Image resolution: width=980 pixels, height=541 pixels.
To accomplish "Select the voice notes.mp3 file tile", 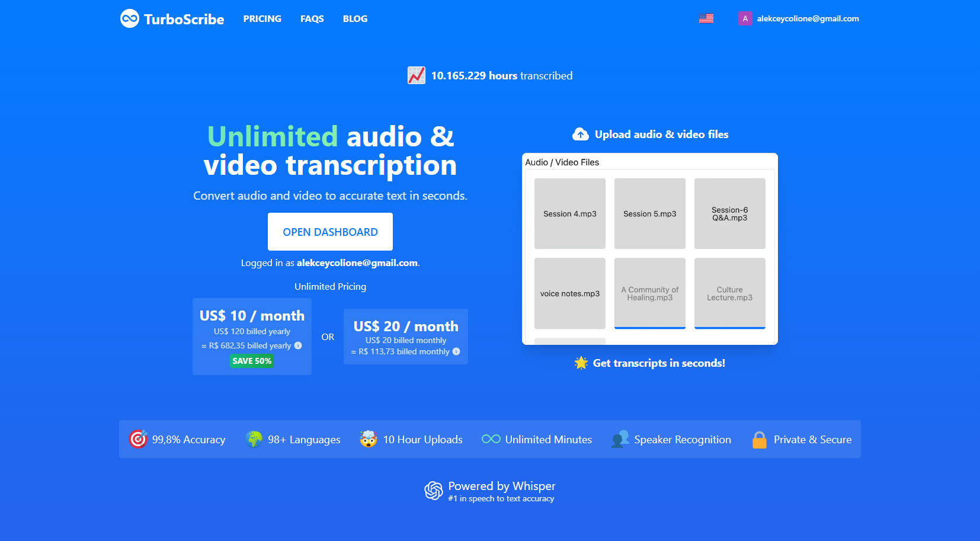I will [x=570, y=293].
